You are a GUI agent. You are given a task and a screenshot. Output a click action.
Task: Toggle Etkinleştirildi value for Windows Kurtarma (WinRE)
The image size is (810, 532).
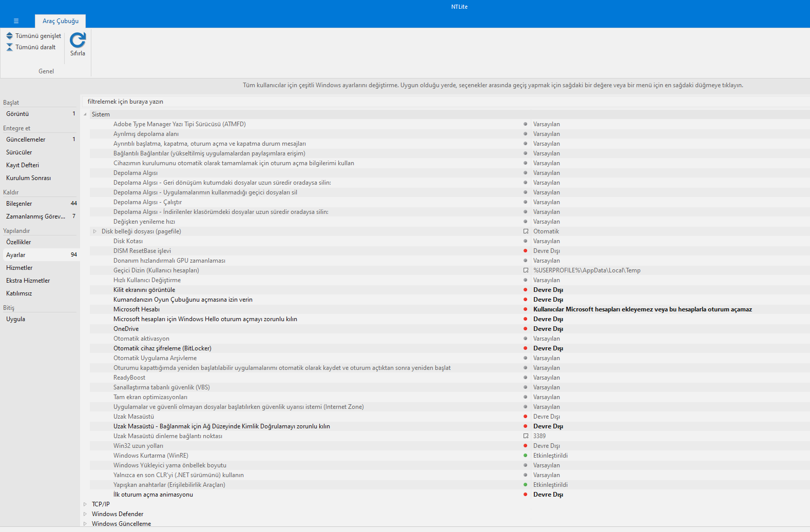pyautogui.click(x=550, y=456)
